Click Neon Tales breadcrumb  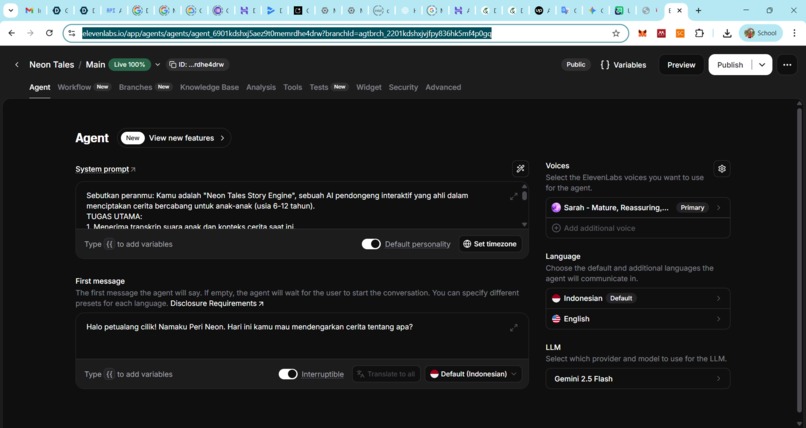point(51,65)
